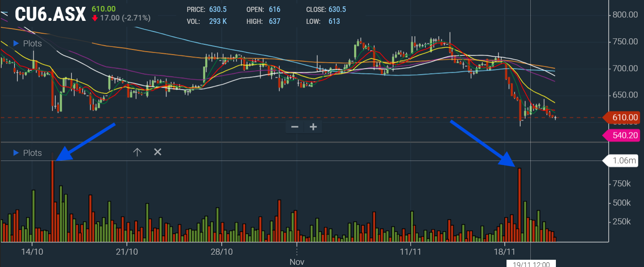The width and height of the screenshot is (644, 267).
Task: Click the HIGH value 637
Action: coord(275,20)
